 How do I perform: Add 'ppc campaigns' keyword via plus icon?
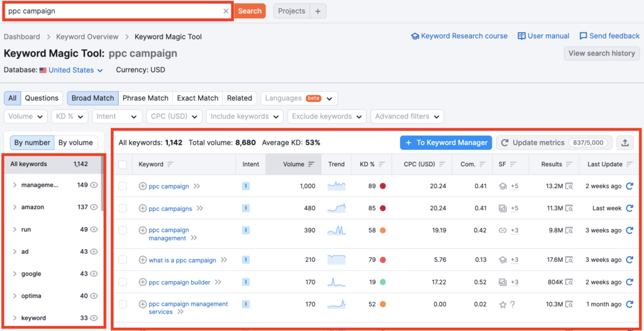pyautogui.click(x=143, y=208)
